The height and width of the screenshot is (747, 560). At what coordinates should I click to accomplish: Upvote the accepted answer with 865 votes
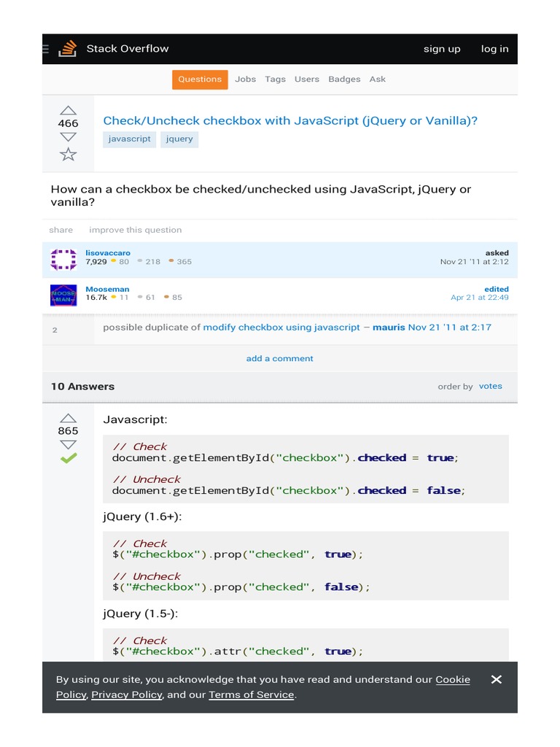click(68, 417)
